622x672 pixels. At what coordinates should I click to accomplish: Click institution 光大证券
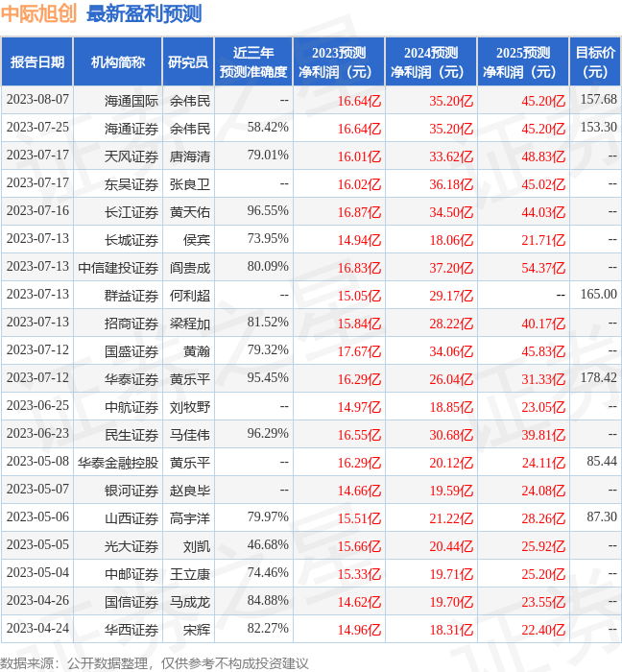coord(132,547)
